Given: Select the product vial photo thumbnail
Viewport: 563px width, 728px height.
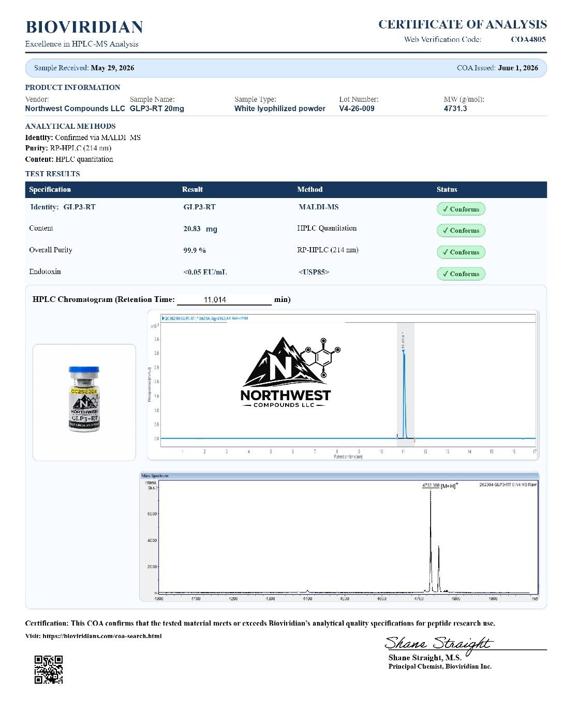Looking at the screenshot, I should click(x=84, y=402).
